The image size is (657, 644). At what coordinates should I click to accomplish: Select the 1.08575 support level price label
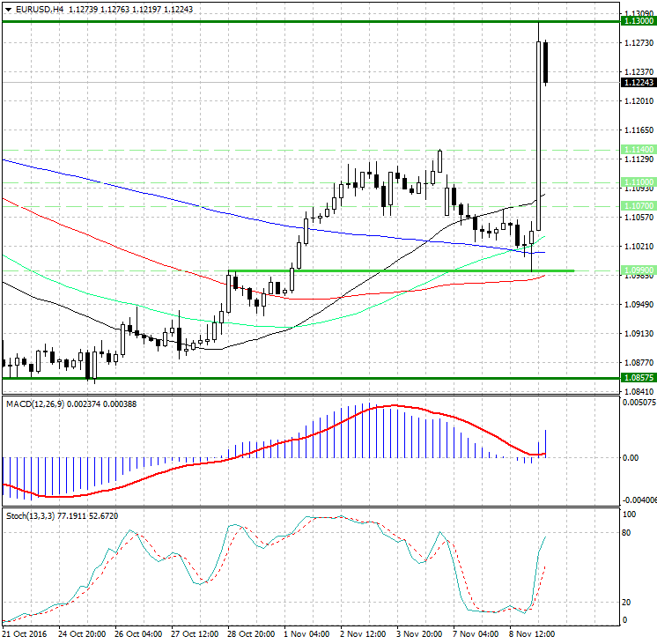pos(639,378)
